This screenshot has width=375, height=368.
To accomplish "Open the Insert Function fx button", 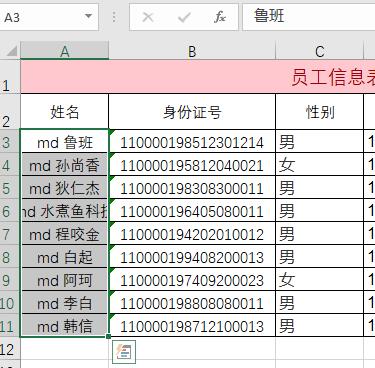I will point(220,17).
